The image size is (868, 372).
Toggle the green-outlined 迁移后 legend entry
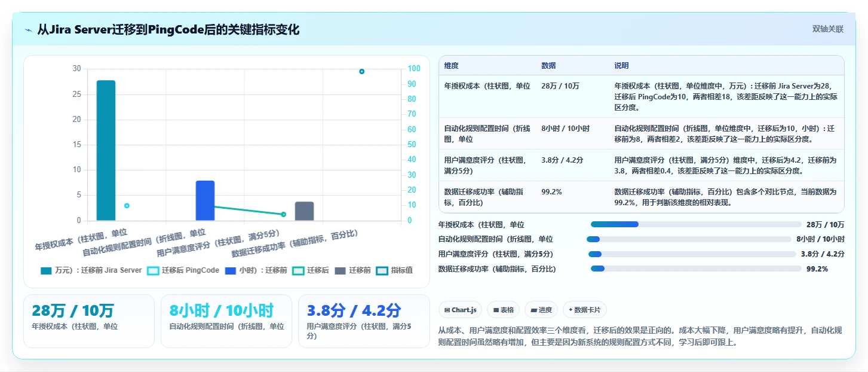point(311,270)
